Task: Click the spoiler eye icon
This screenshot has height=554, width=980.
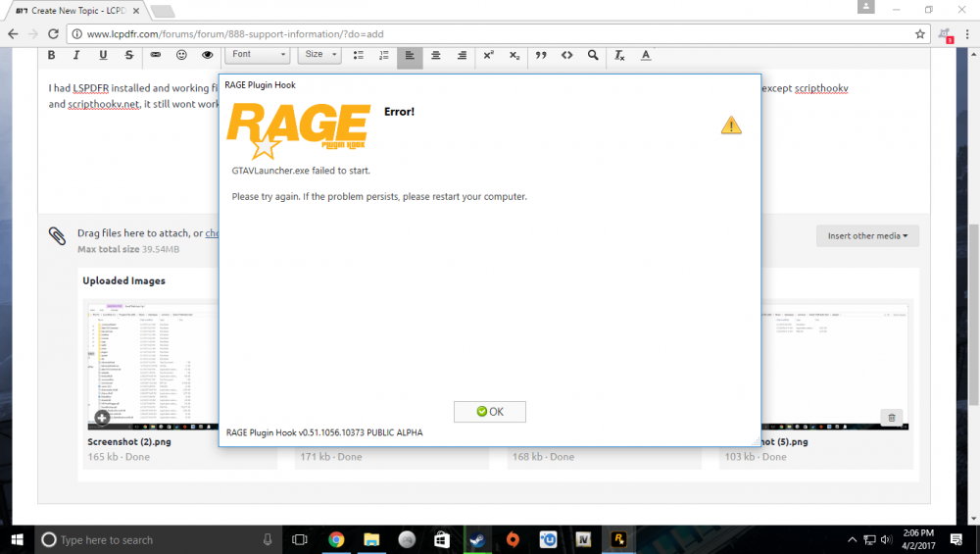Action: pyautogui.click(x=208, y=55)
